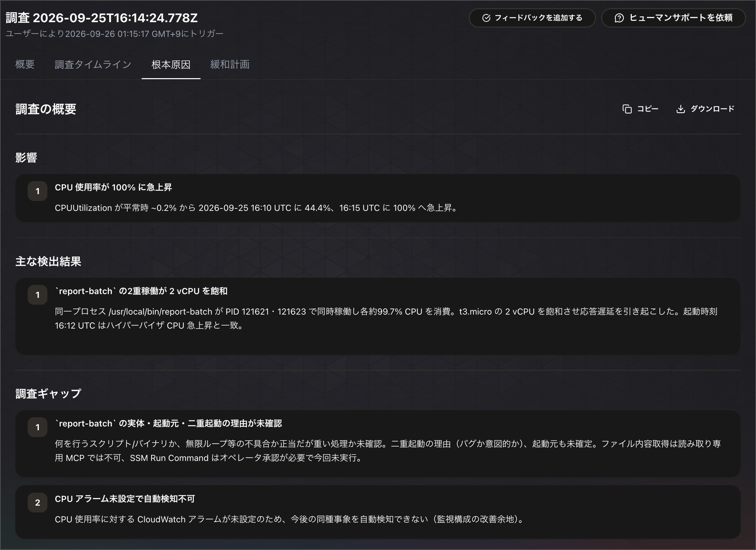756x550 pixels.
Task: Click title CPU アラーム未設定で自動検知不可
Action: coord(125,499)
